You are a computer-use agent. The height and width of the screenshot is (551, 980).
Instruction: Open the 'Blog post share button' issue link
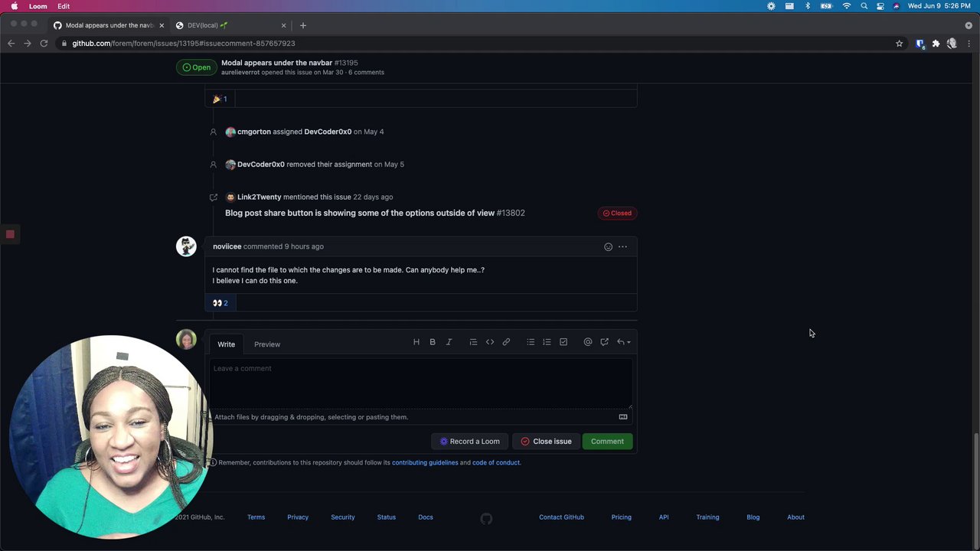coord(360,213)
